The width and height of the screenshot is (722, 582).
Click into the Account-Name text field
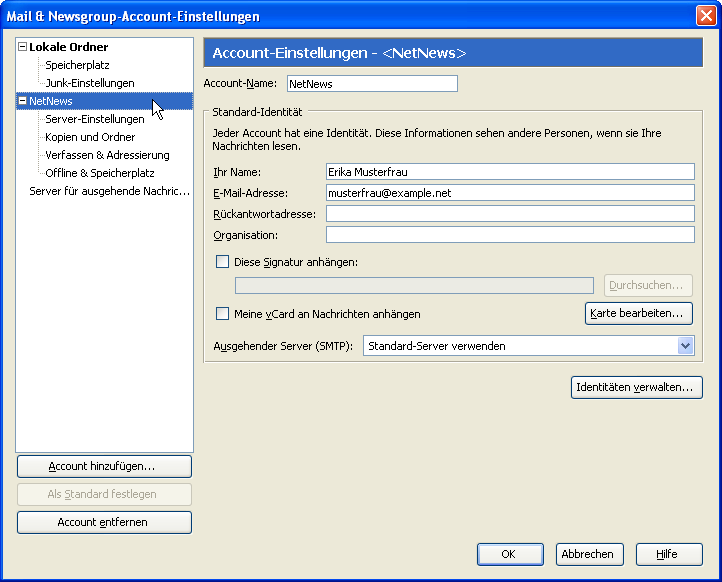pyautogui.click(x=371, y=84)
